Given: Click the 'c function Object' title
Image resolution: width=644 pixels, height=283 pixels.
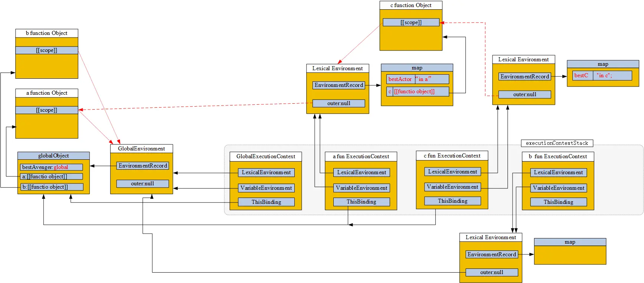Looking at the screenshot, I should point(411,5).
